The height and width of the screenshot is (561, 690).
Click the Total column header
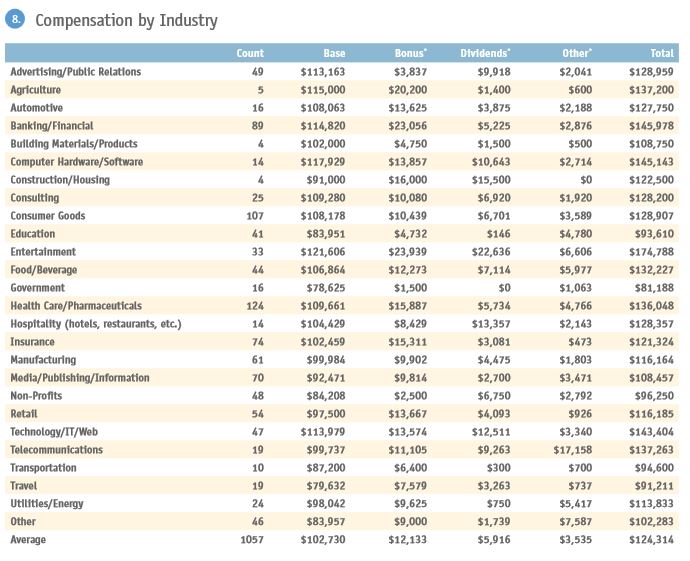pos(662,53)
